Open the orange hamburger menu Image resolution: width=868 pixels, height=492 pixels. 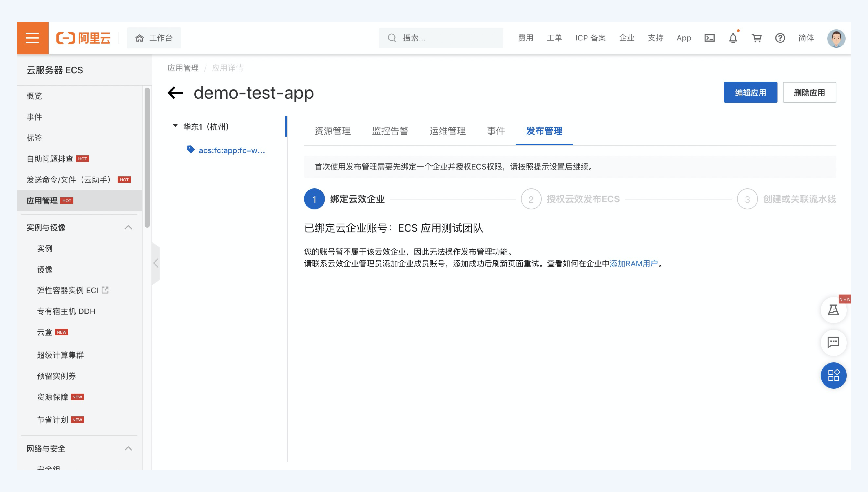click(x=32, y=38)
